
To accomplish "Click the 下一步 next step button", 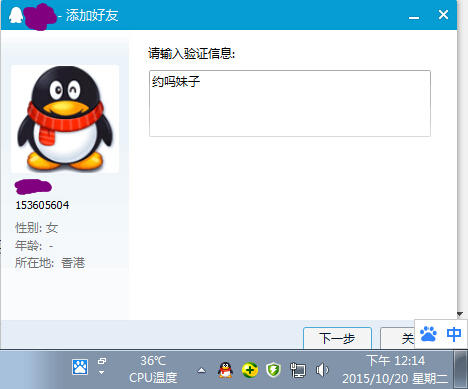I will point(337,338).
